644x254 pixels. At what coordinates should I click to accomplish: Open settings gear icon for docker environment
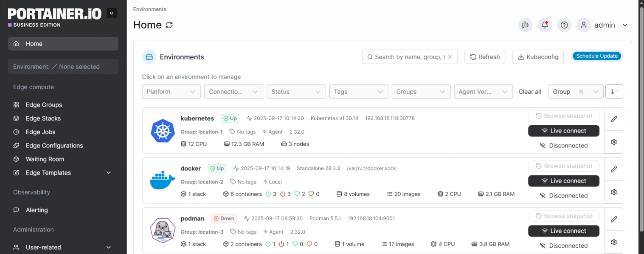(613, 192)
